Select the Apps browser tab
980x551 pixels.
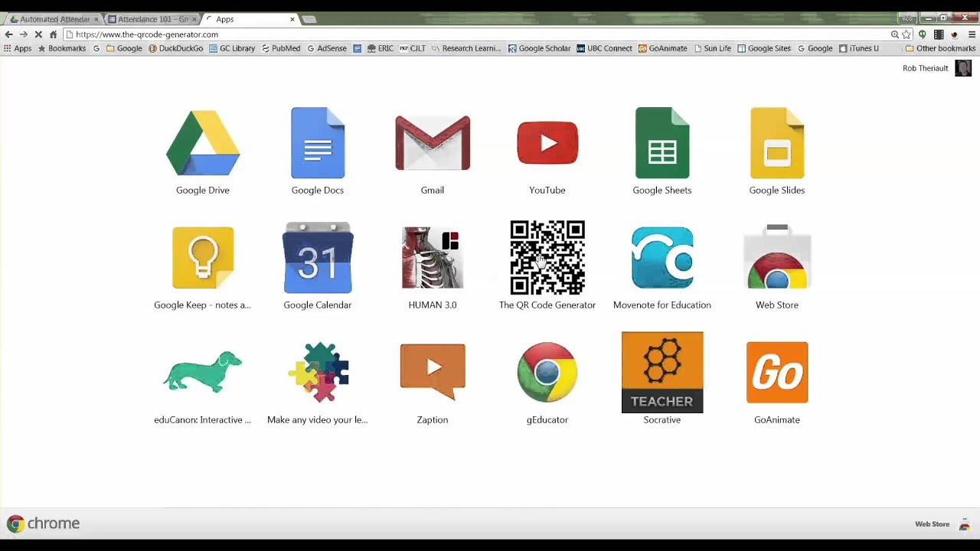250,19
